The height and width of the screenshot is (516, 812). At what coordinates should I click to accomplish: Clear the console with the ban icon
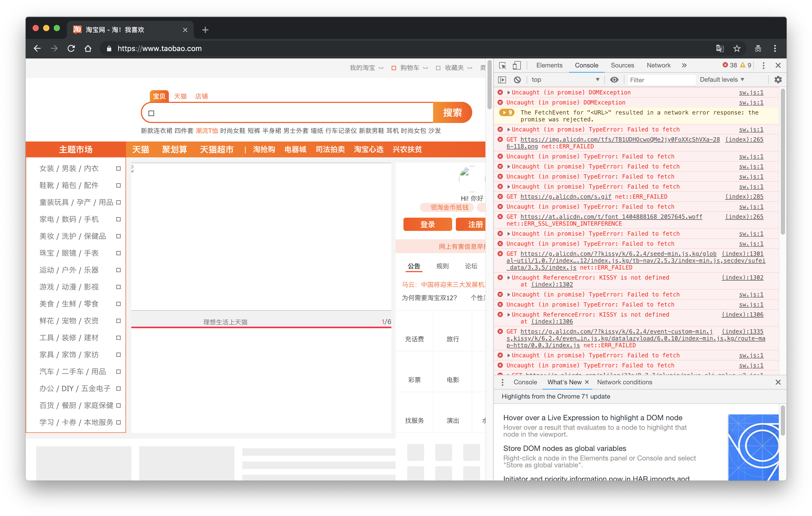pos(517,80)
